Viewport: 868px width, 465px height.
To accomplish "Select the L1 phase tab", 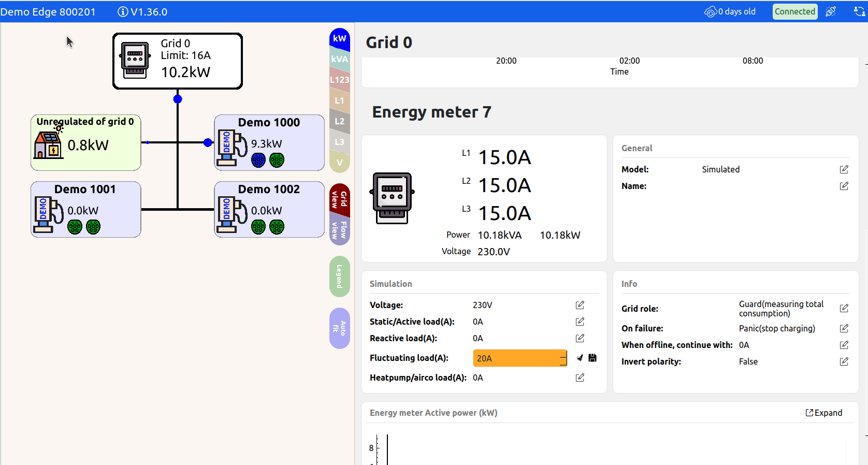I will (340, 100).
